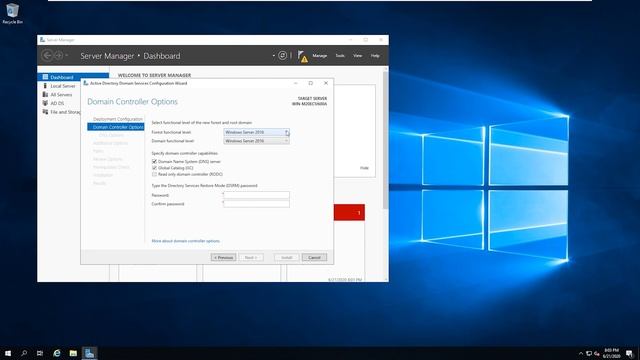The height and width of the screenshot is (360, 640).
Task: Click the Server Manager forward arrow
Action: point(59,56)
